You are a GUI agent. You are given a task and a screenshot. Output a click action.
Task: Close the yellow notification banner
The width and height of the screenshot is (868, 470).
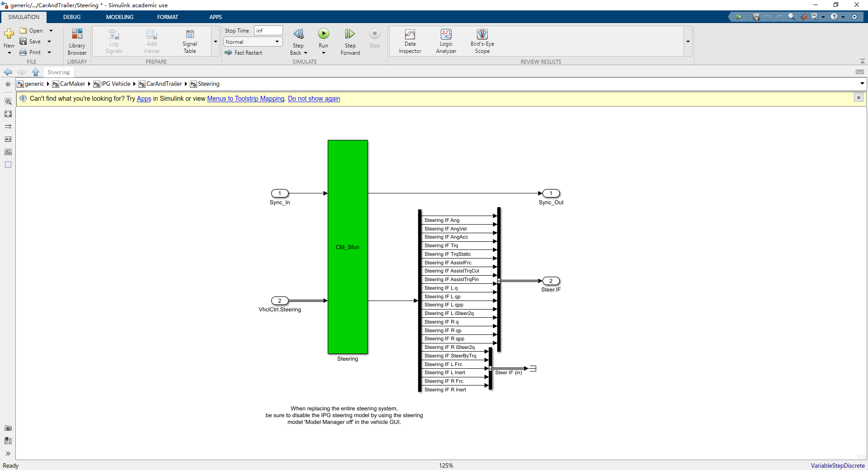click(x=859, y=98)
